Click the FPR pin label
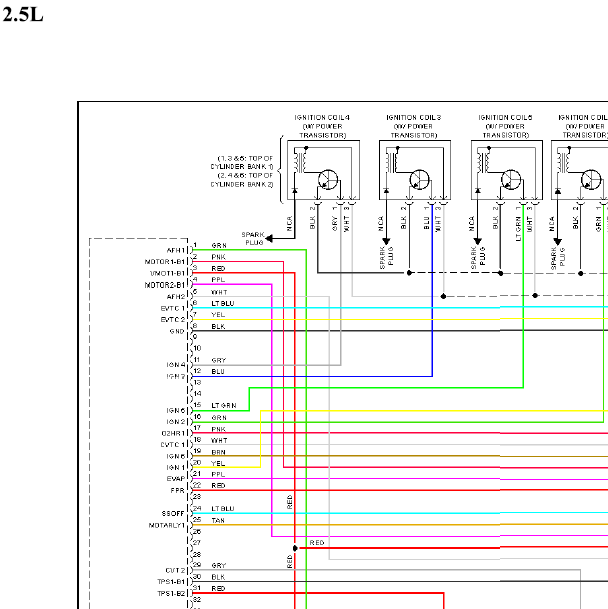 tap(178, 491)
